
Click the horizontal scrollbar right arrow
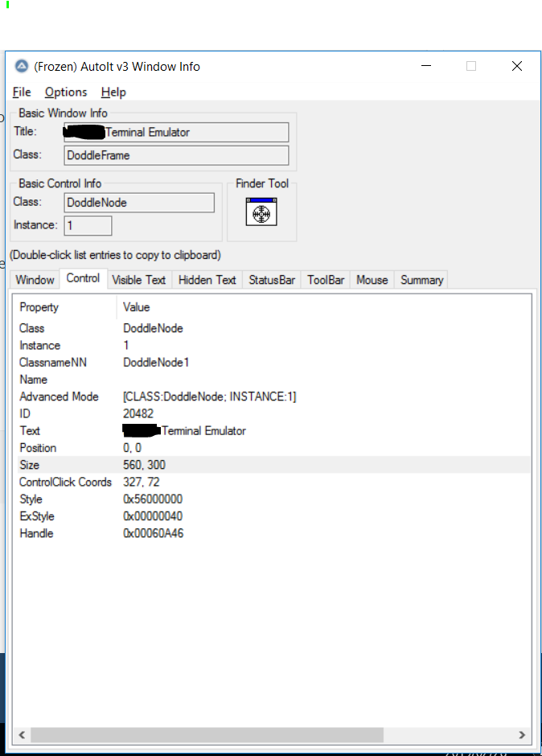[522, 735]
